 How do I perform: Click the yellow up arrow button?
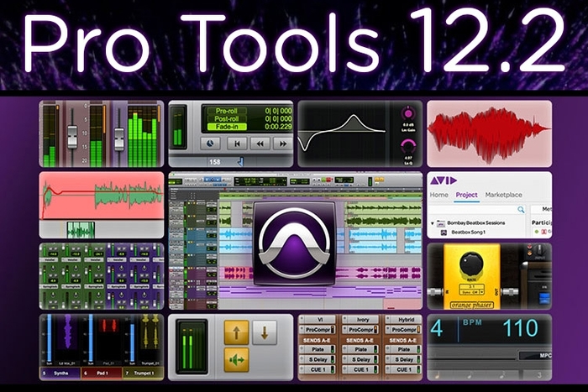point(236,332)
